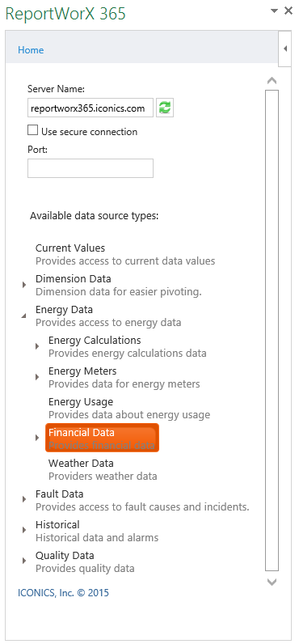
Task: Select the Energy Usage item
Action: 129,408
